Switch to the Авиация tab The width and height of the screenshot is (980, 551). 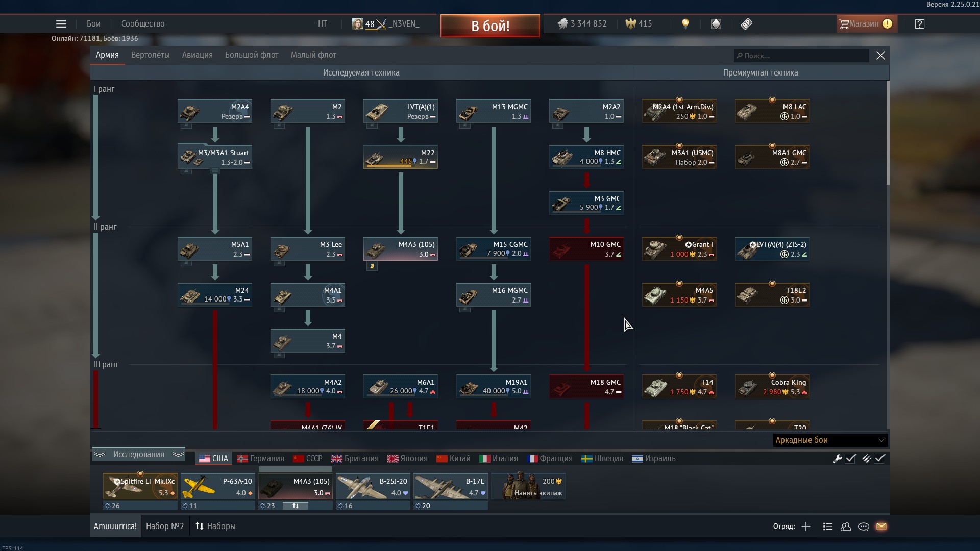coord(197,55)
